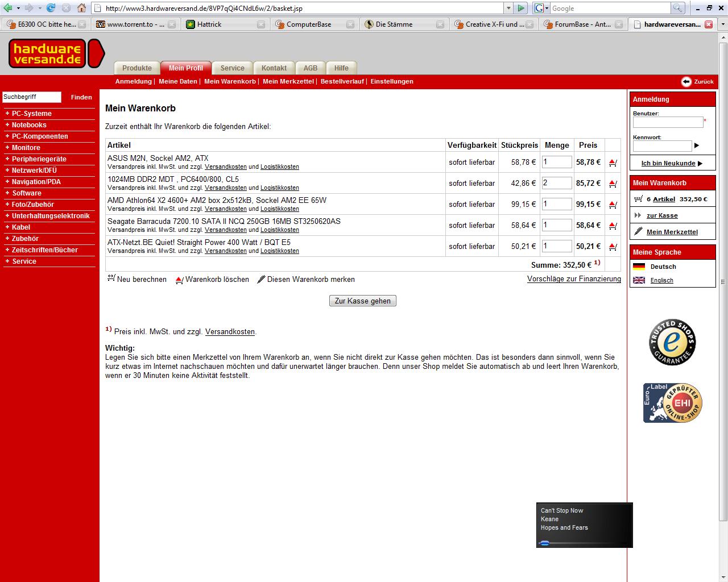Open Mein Merkzettel submenu link

pos(288,81)
